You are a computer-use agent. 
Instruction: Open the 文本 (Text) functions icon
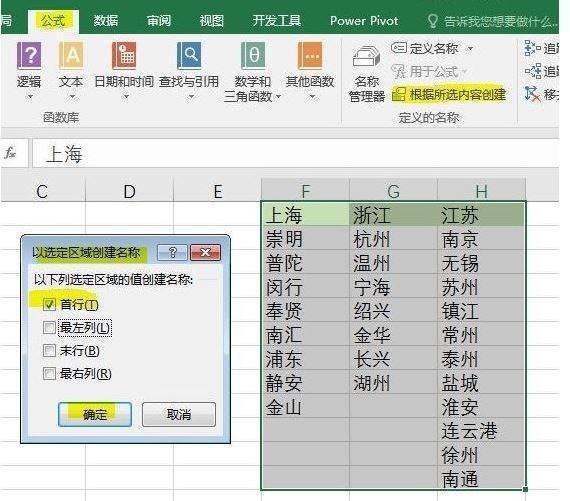click(x=71, y=55)
